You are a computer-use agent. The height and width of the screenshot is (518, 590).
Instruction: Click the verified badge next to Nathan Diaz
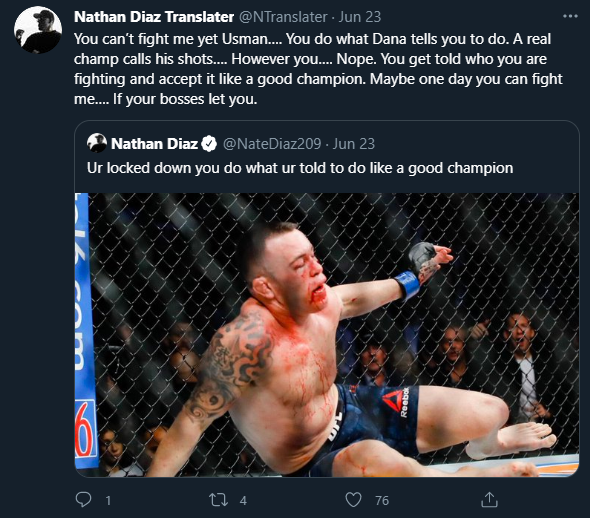(x=209, y=144)
